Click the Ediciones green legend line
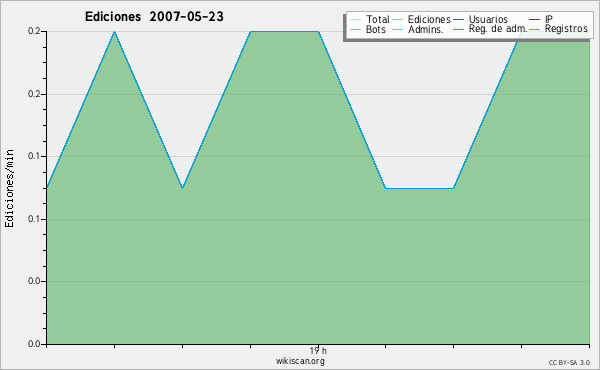 tap(398, 20)
